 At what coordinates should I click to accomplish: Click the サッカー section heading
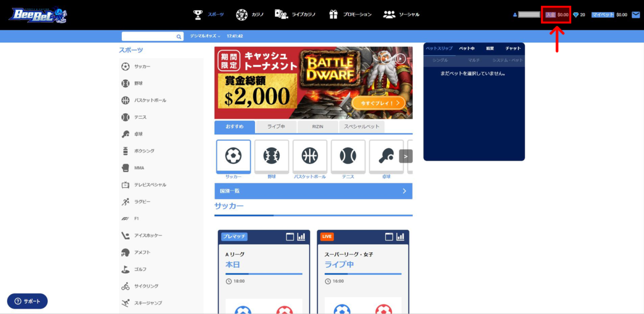click(229, 206)
